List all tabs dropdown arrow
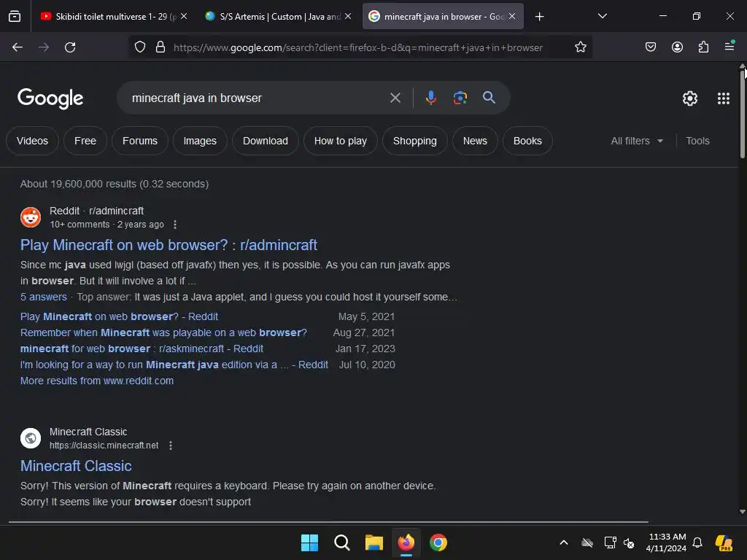Viewport: 747px width, 560px height. (x=602, y=16)
